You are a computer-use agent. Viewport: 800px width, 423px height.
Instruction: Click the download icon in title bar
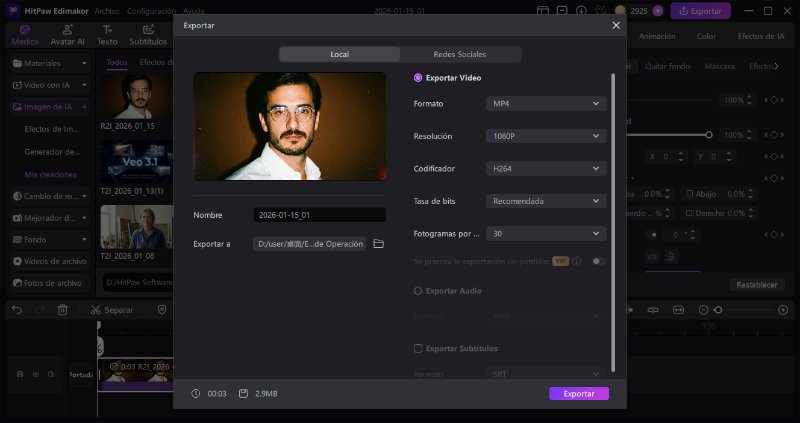tap(581, 11)
